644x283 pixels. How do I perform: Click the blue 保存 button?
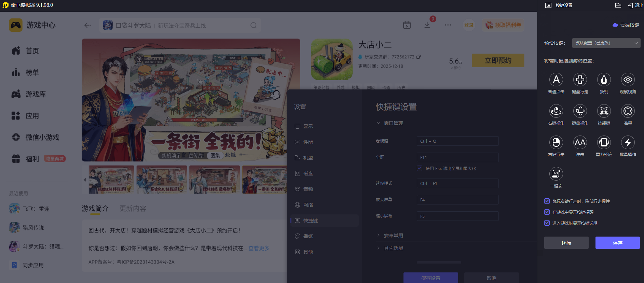tap(617, 243)
